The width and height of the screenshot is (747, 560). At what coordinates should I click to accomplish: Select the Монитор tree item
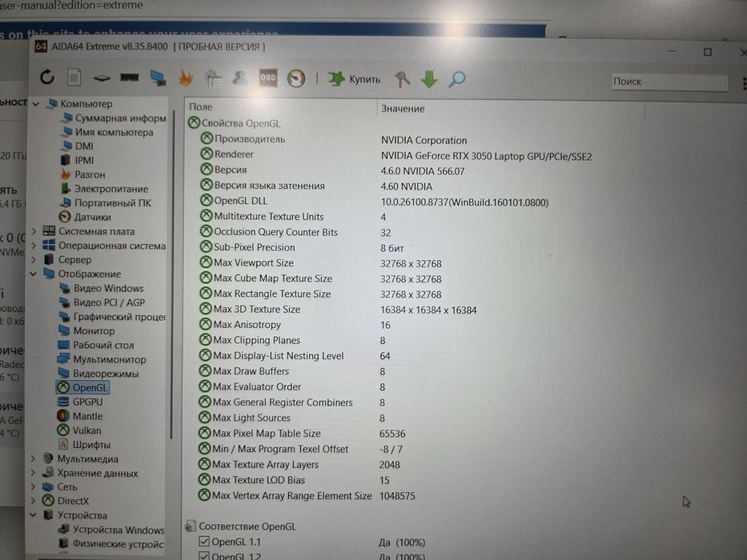point(86,330)
